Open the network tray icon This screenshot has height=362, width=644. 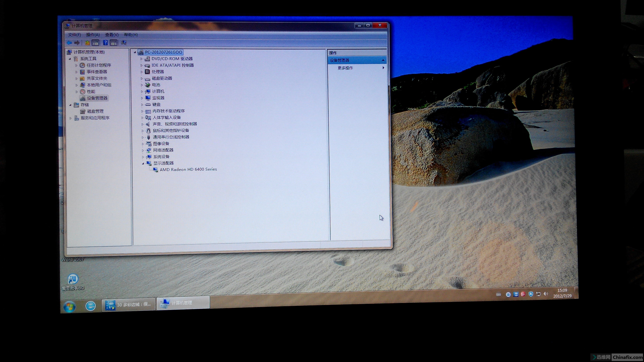click(538, 294)
